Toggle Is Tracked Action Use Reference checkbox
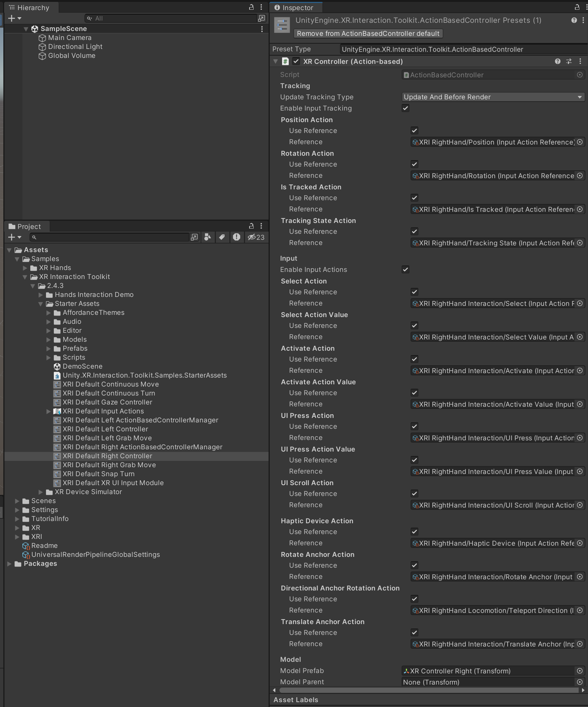This screenshot has height=707, width=588. (x=414, y=198)
